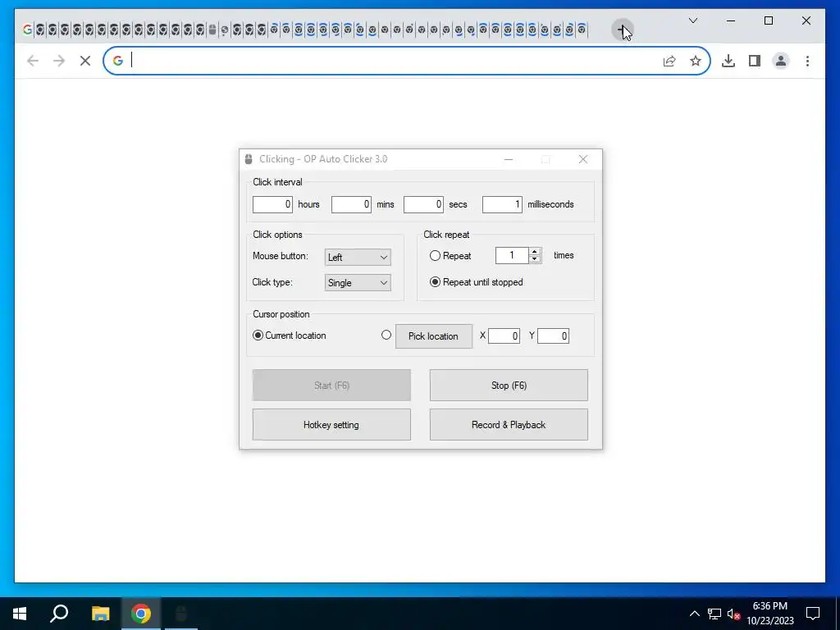Bookmark this page with the star icon
This screenshot has height=630, width=840.
tap(696, 61)
